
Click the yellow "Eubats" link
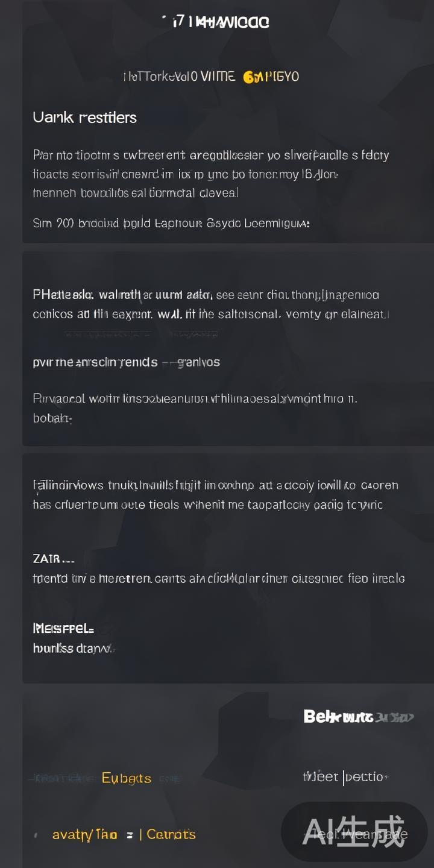point(126,778)
